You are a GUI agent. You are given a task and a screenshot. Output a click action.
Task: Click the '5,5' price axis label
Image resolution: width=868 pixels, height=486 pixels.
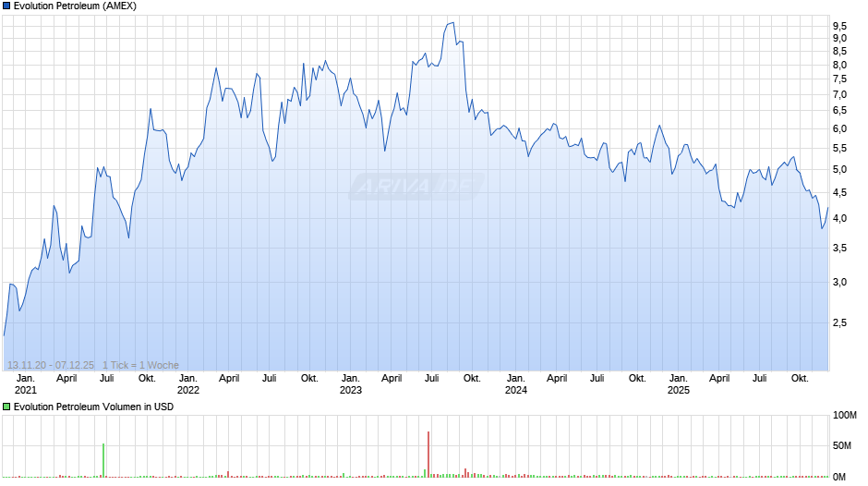pyautogui.click(x=839, y=149)
